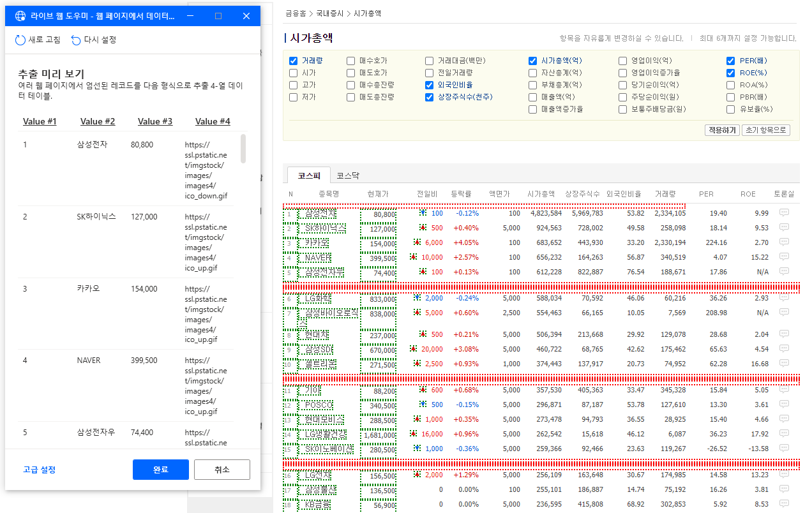Viewport: 812px width, 513px height.
Task: Click the 시가총액 breadcrumb item
Action: (367, 13)
